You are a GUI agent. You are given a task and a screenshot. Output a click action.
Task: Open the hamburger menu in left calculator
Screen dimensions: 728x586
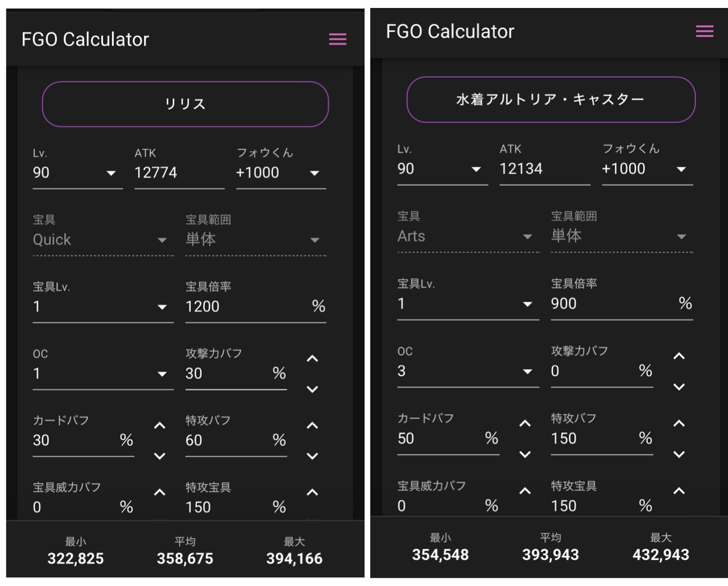[x=337, y=39]
